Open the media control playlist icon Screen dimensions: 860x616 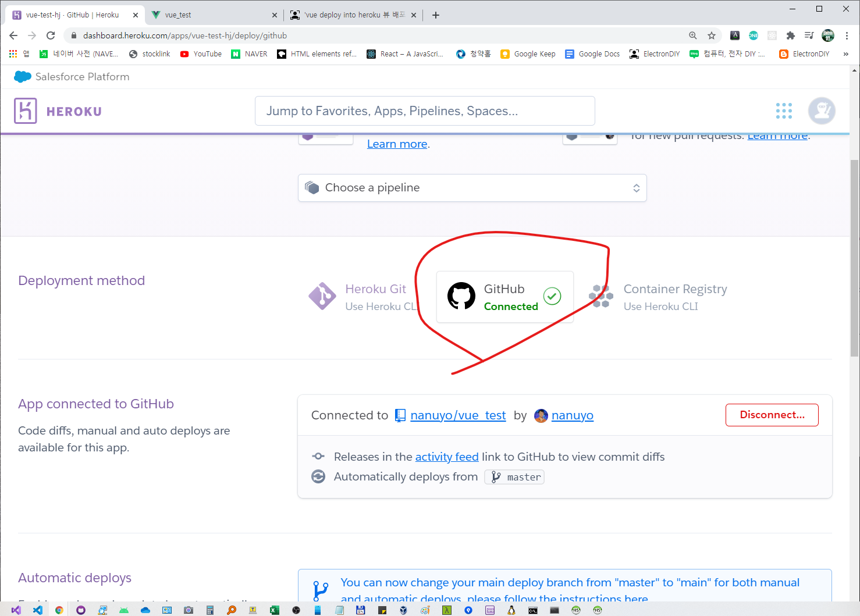tap(809, 35)
